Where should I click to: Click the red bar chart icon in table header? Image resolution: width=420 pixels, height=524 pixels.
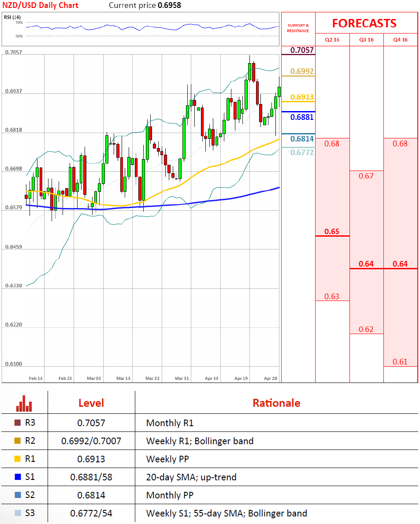pyautogui.click(x=24, y=403)
